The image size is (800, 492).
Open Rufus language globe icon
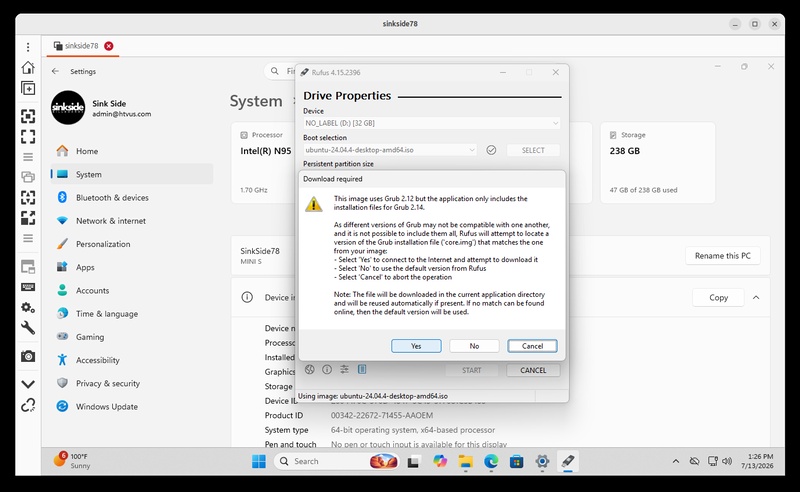pos(310,370)
